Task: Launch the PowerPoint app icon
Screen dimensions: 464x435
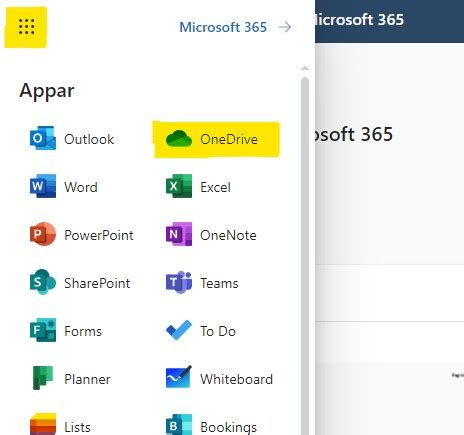Action: click(x=43, y=234)
